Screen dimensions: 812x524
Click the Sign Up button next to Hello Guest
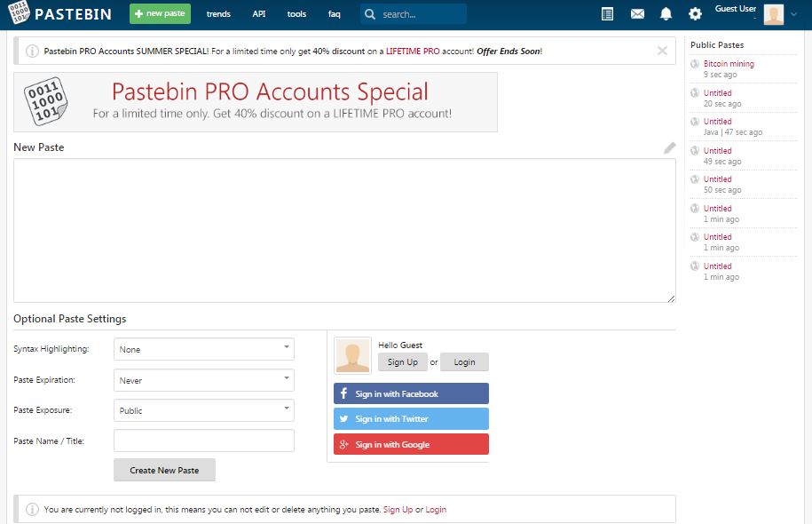coord(403,361)
